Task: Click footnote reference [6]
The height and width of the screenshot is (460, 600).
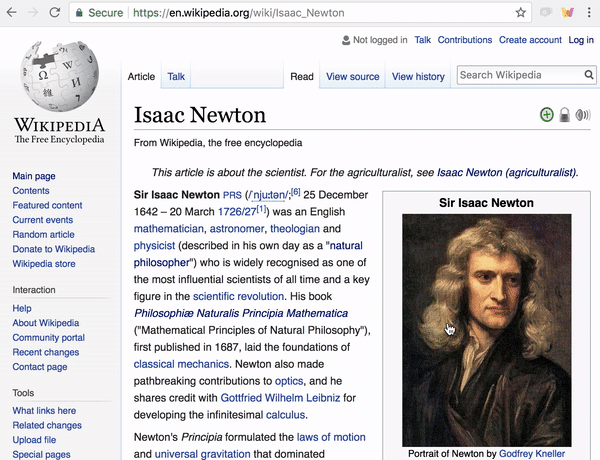Action: [296, 192]
